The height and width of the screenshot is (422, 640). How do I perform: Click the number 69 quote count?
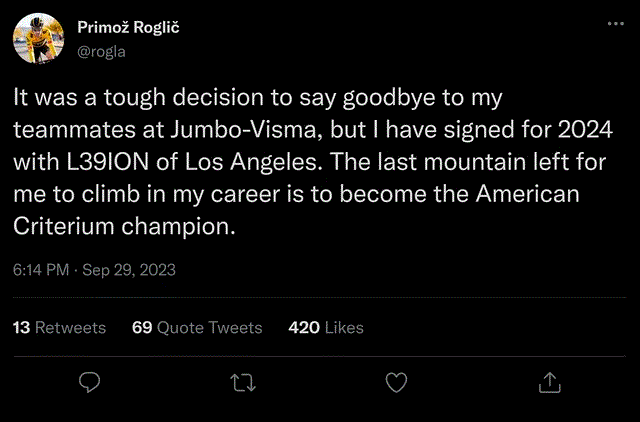click(141, 327)
